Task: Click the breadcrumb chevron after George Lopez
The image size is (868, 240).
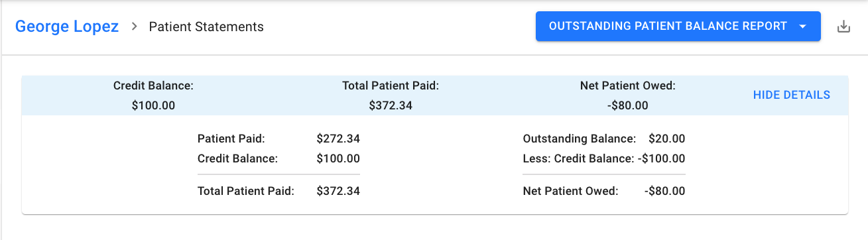Action: (134, 27)
